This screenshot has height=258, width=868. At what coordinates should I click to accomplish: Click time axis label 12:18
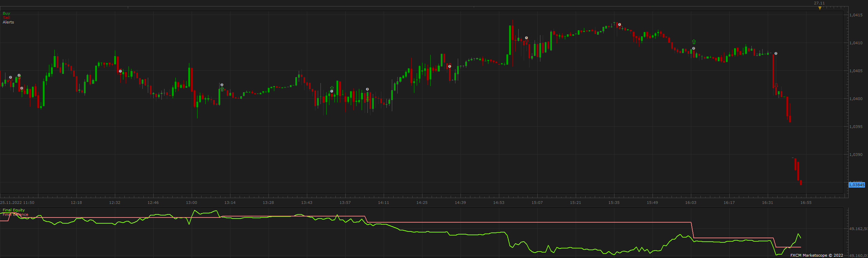pos(76,203)
